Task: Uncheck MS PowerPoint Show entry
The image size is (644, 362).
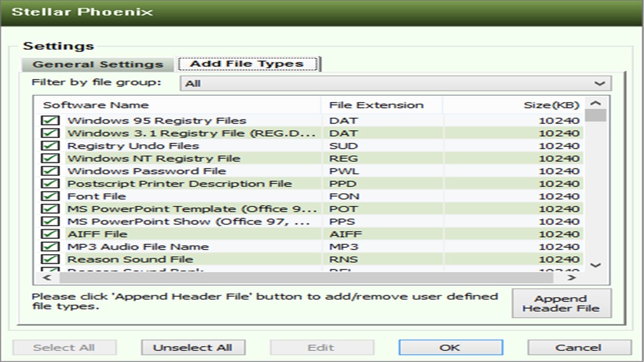Action: coord(50,221)
